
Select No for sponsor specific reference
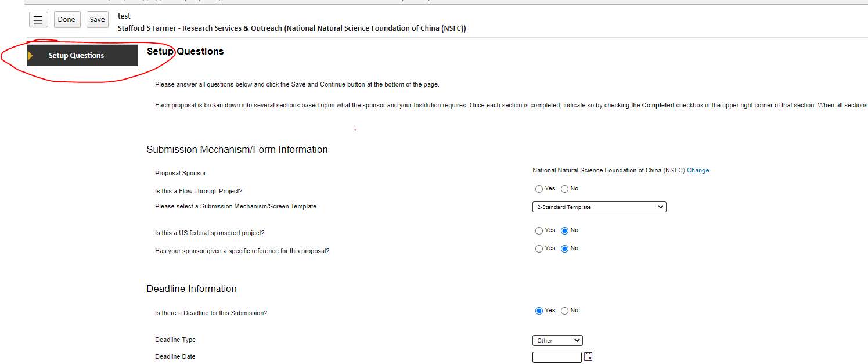click(x=564, y=248)
